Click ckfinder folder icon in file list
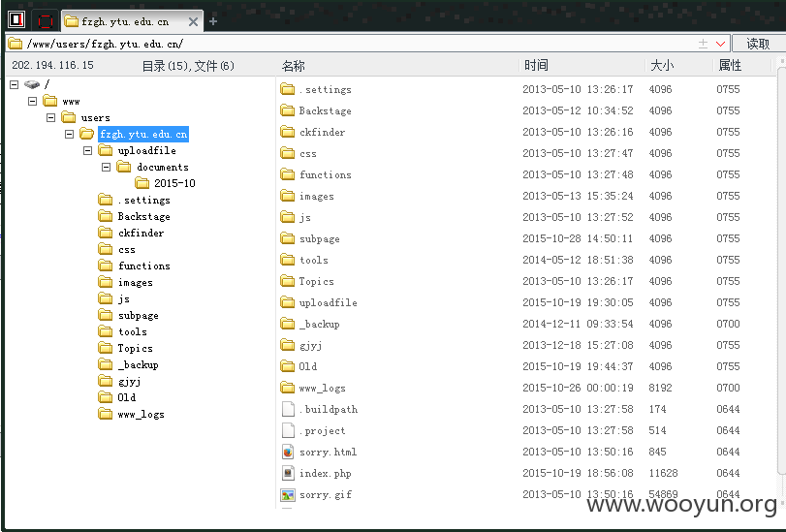 tap(287, 132)
